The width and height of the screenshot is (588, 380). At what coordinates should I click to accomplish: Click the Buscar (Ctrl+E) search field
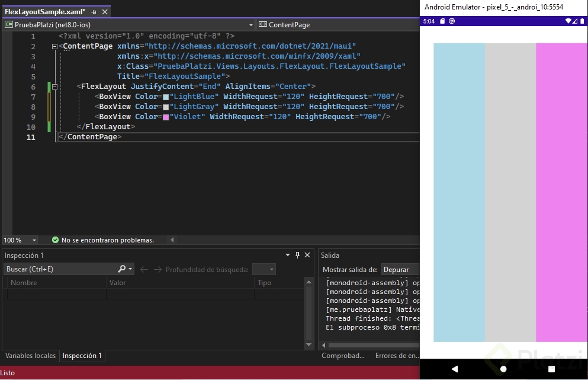pos(59,269)
